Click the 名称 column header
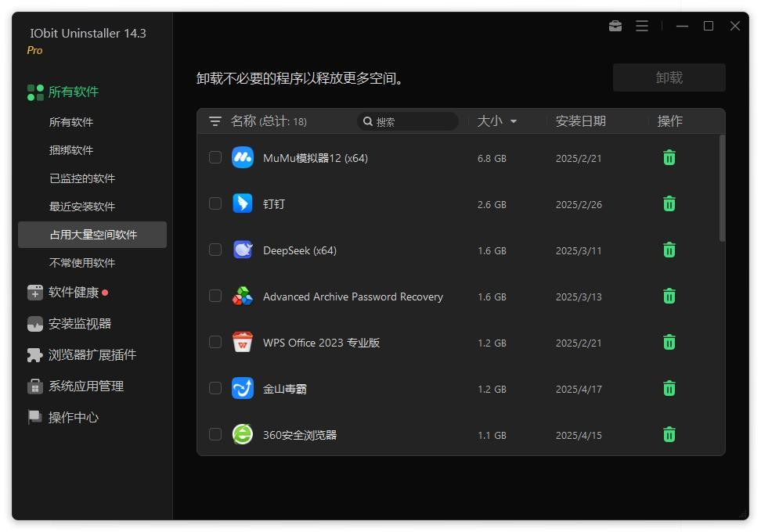This screenshot has width=761, height=532. click(243, 121)
